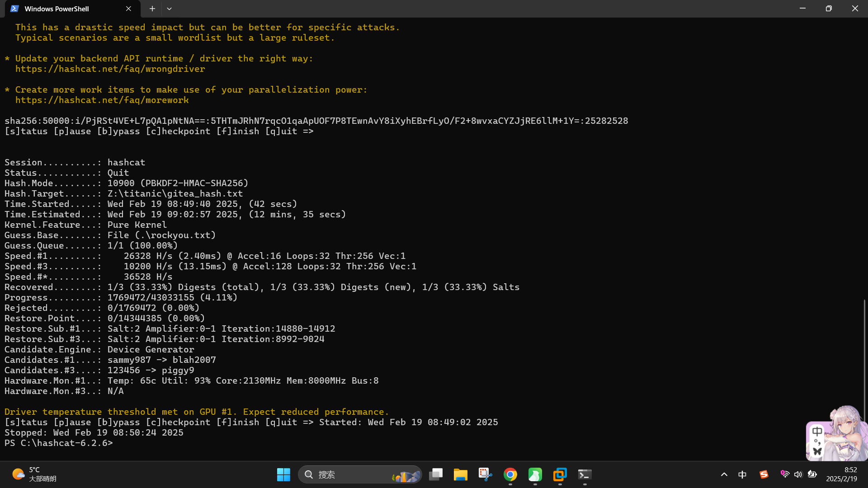This screenshot has height=488, width=868.
Task: Open the network status tray icon
Action: pyautogui.click(x=785, y=474)
